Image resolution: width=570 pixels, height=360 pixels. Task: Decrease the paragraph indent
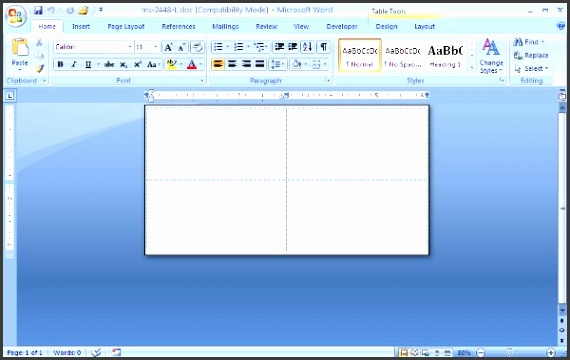click(279, 47)
